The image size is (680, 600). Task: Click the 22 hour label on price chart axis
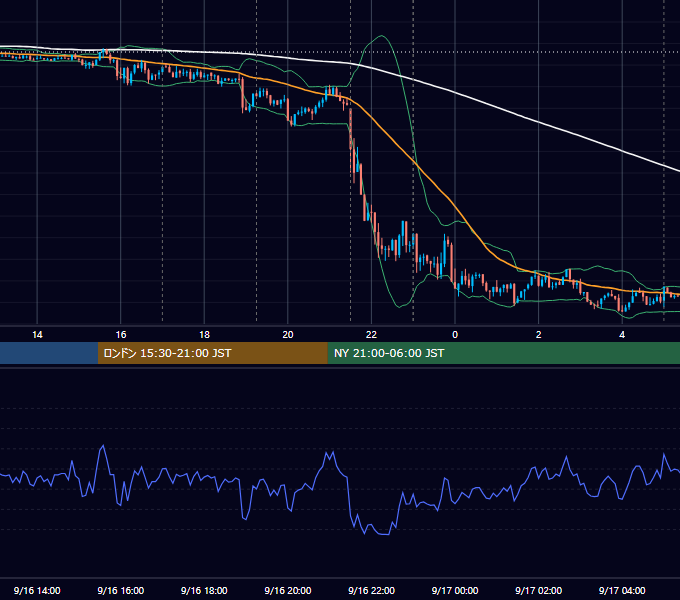(x=371, y=335)
